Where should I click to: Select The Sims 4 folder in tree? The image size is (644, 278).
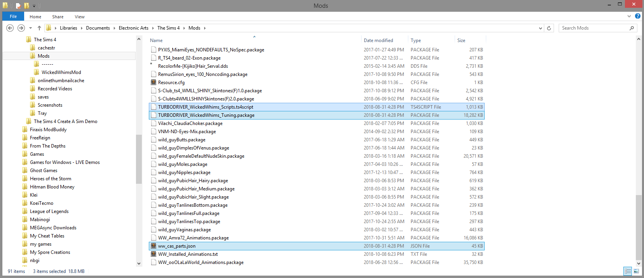pos(45,40)
